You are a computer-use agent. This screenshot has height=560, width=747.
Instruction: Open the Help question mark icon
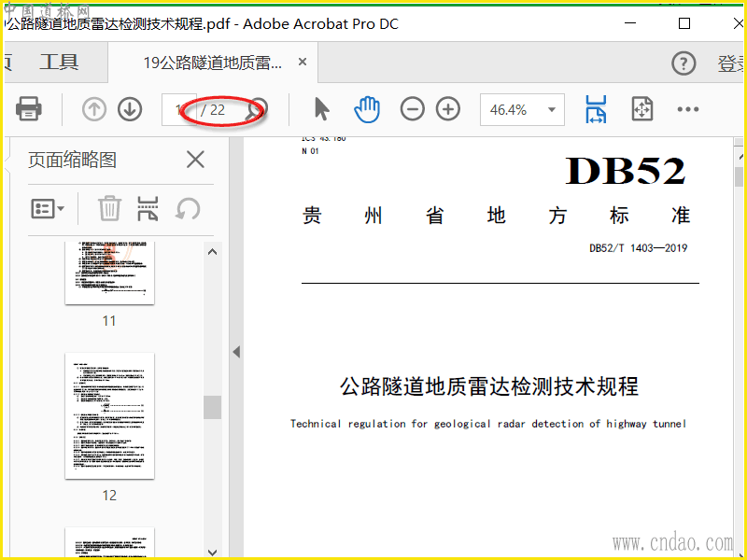[684, 63]
